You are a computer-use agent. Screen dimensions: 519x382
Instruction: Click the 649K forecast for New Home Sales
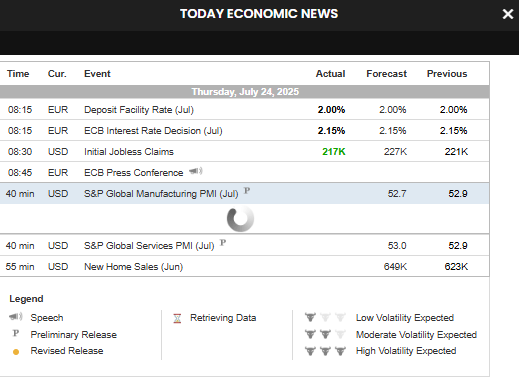(395, 267)
